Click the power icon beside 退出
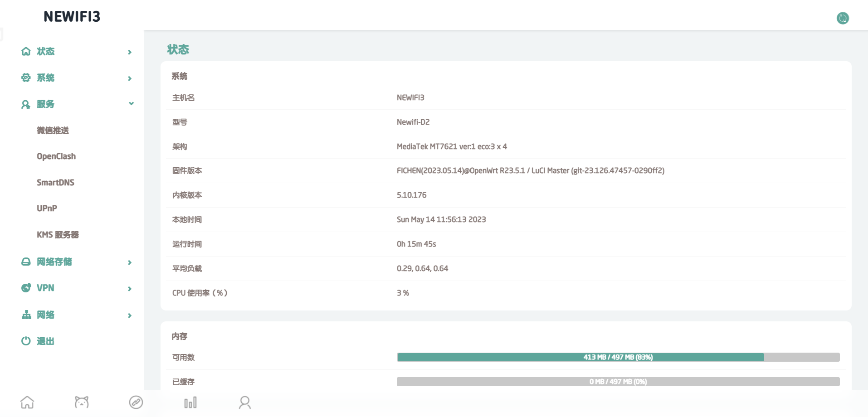868x417 pixels. (26, 340)
